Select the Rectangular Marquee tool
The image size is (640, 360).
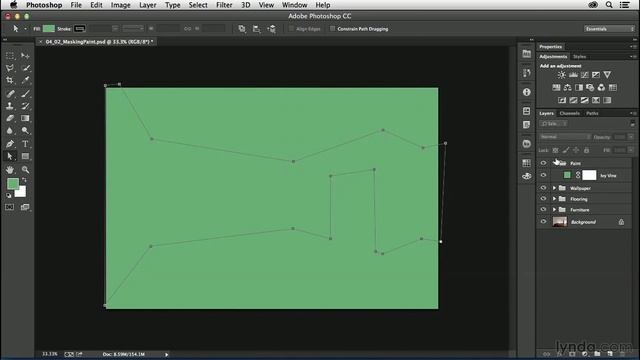pos(10,56)
